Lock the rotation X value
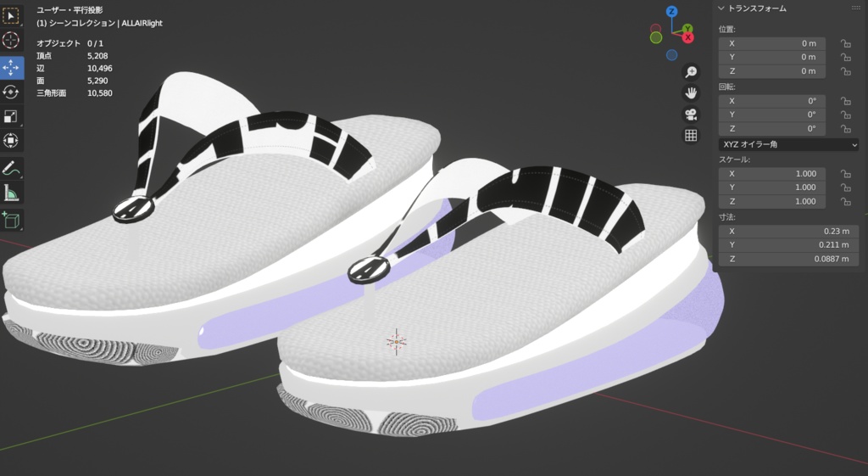The image size is (868, 476). point(845,101)
